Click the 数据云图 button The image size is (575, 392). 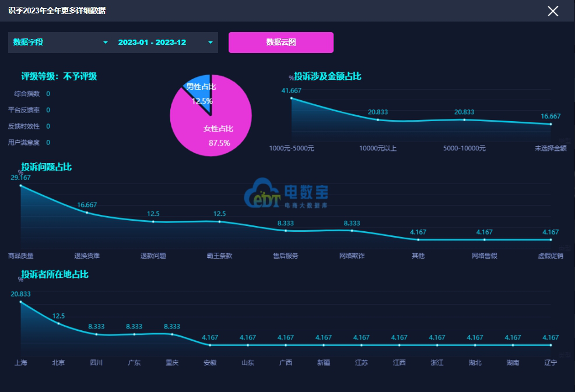pyautogui.click(x=281, y=43)
